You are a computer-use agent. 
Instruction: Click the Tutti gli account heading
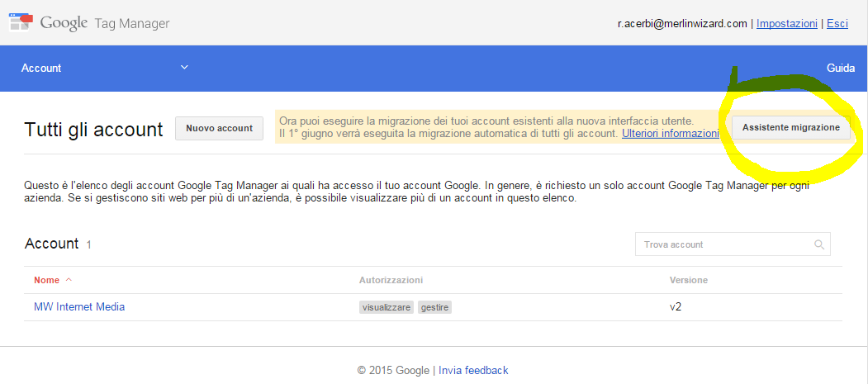[x=93, y=130]
